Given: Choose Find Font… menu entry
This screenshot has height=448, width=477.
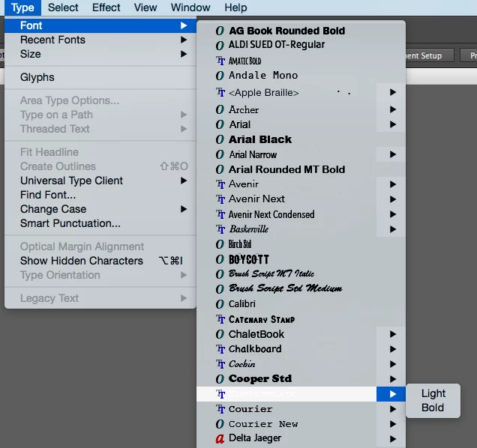Looking at the screenshot, I should pyautogui.click(x=100, y=195).
